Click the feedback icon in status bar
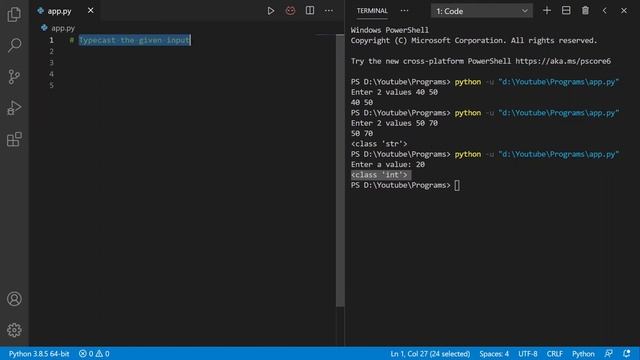The width and height of the screenshot is (640, 360). 608,354
